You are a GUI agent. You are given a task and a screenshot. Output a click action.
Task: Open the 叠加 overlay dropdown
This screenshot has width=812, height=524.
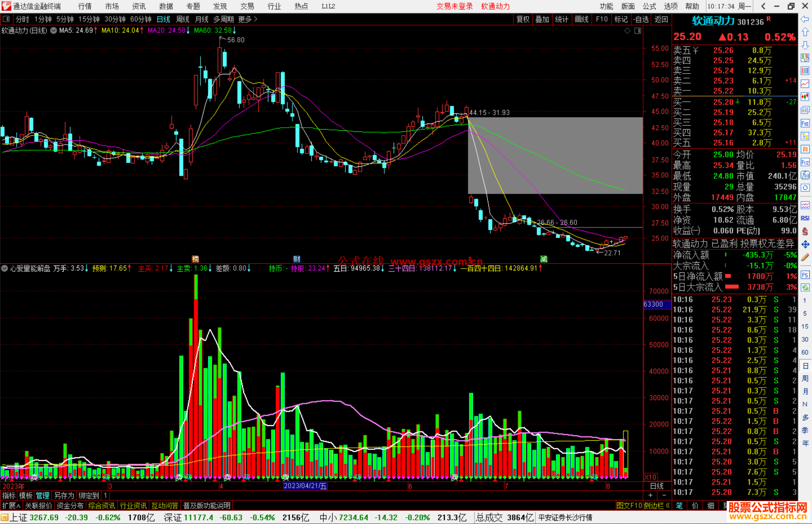[542, 19]
